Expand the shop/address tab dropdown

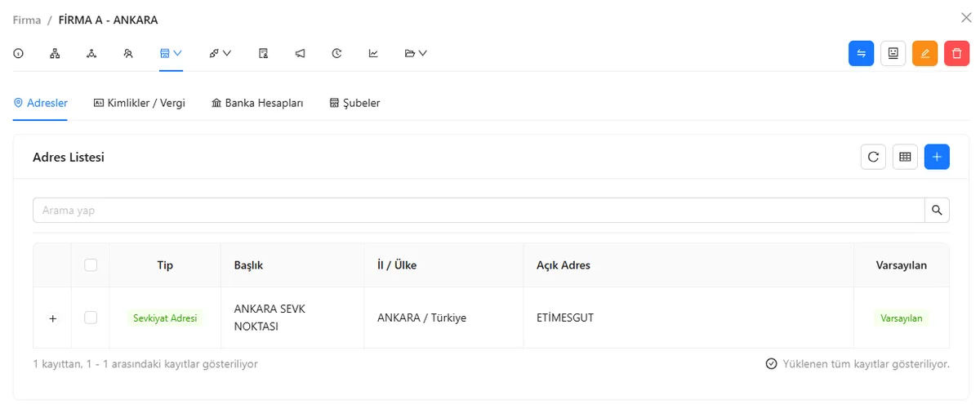[171, 53]
